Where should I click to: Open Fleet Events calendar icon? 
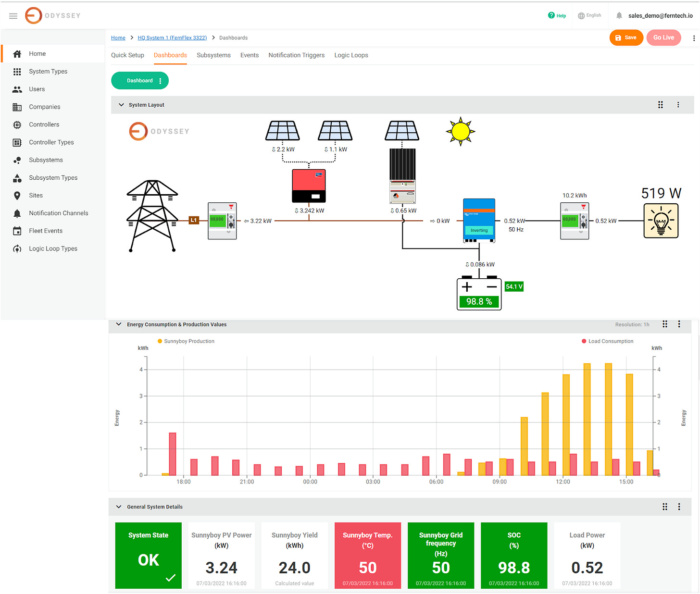pos(17,231)
